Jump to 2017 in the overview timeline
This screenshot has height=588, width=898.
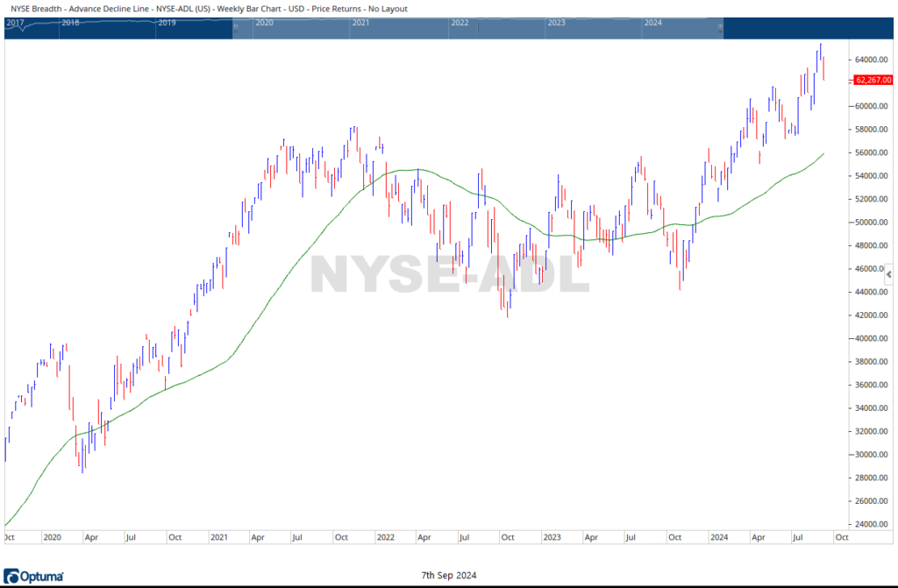tap(15, 23)
